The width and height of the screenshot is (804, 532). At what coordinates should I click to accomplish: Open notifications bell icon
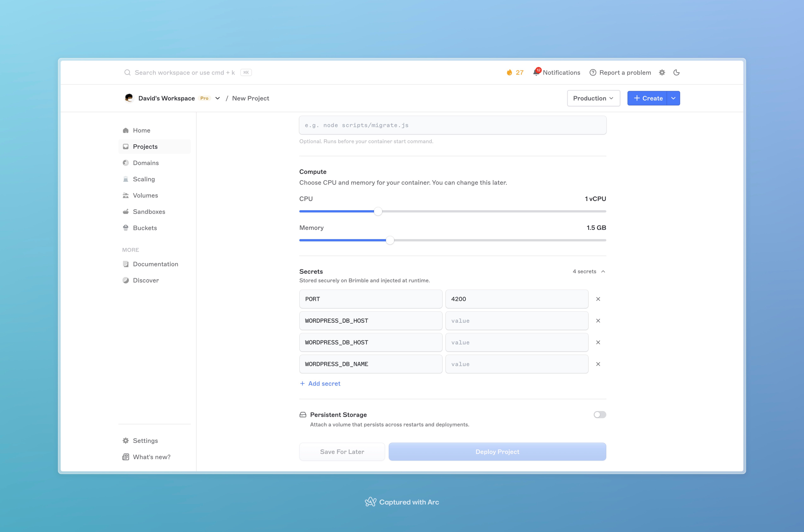tap(536, 72)
